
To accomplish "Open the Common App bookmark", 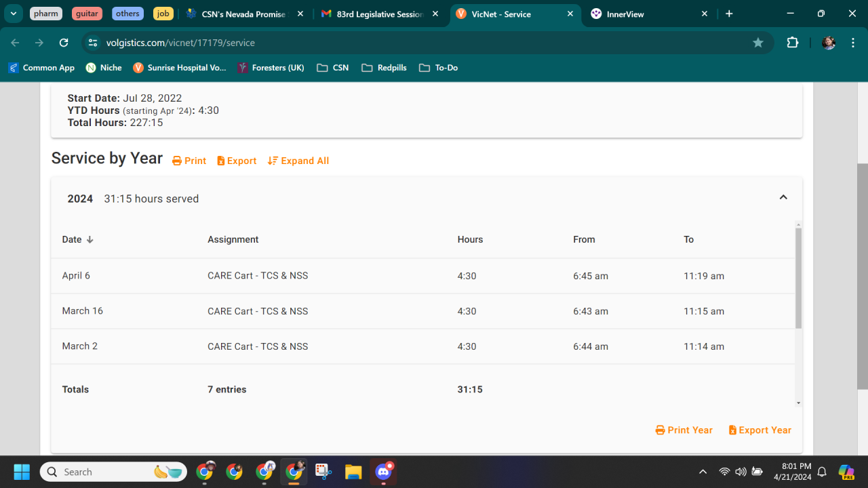I will click(41, 68).
